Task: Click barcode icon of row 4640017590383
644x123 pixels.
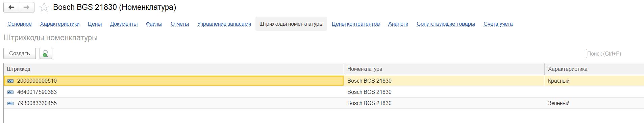Action: [10, 92]
